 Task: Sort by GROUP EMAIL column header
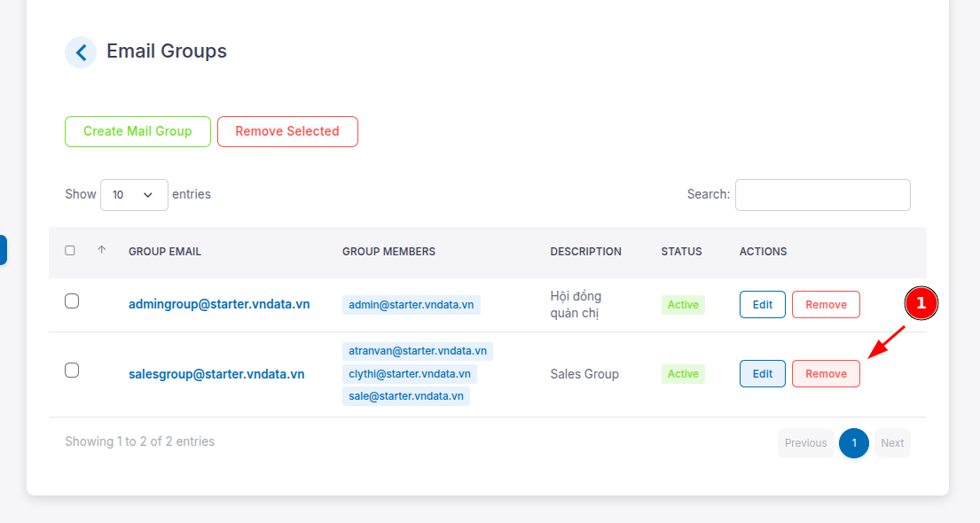[165, 252]
